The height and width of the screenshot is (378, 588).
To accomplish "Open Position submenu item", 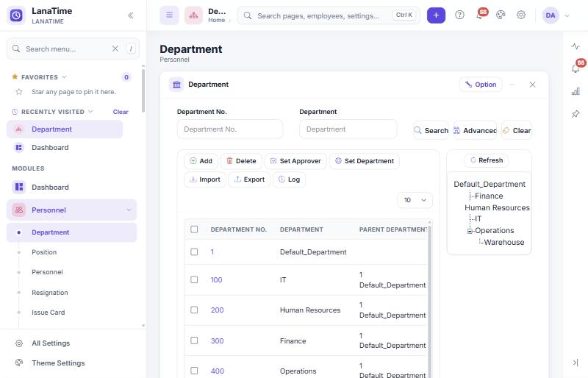I will (44, 252).
